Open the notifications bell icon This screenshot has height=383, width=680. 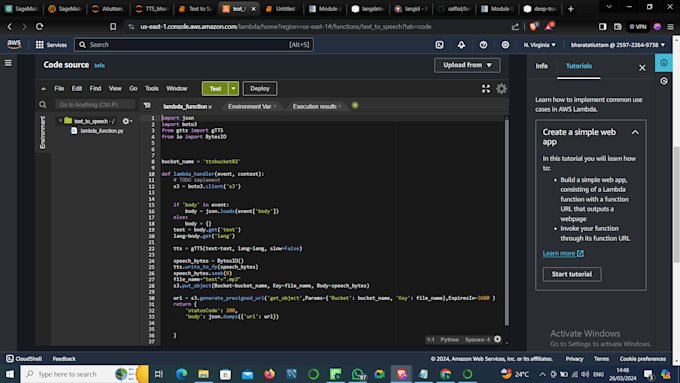click(461, 45)
